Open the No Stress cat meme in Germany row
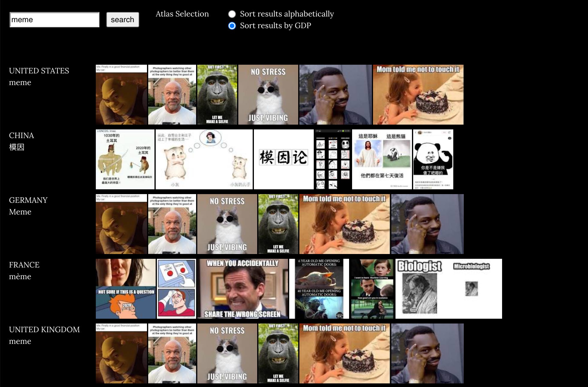 click(x=227, y=224)
